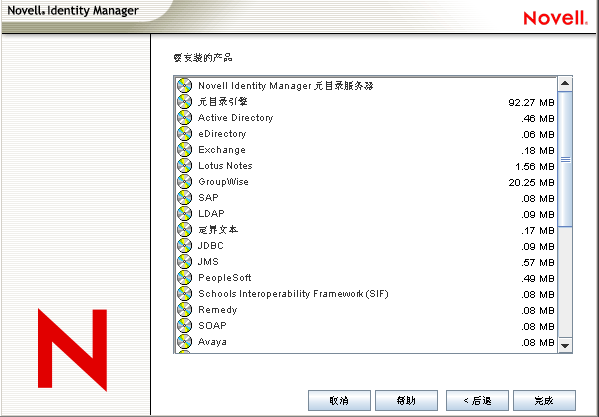
Task: Click the Lotus Notes disc icon
Action: click(185, 166)
